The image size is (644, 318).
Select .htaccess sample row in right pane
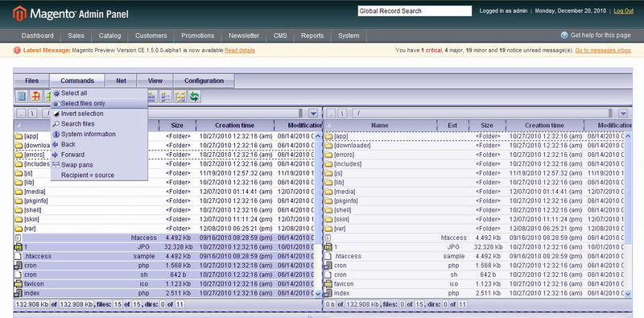click(x=474, y=256)
